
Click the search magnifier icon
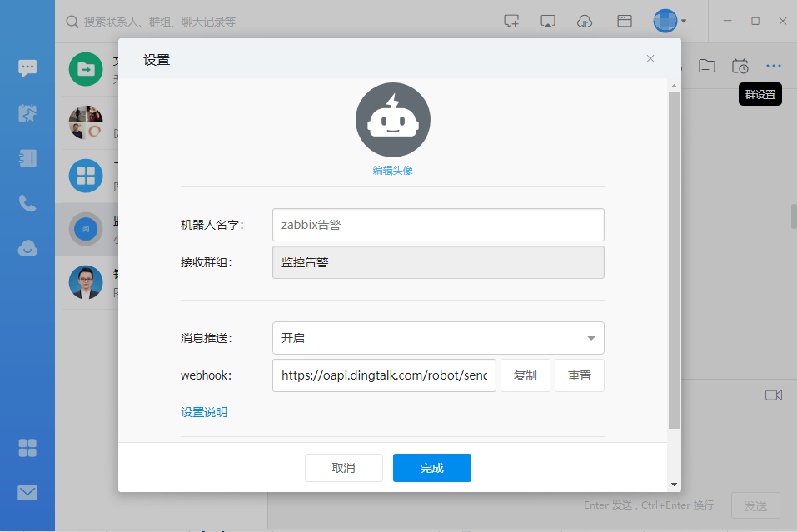tap(72, 22)
